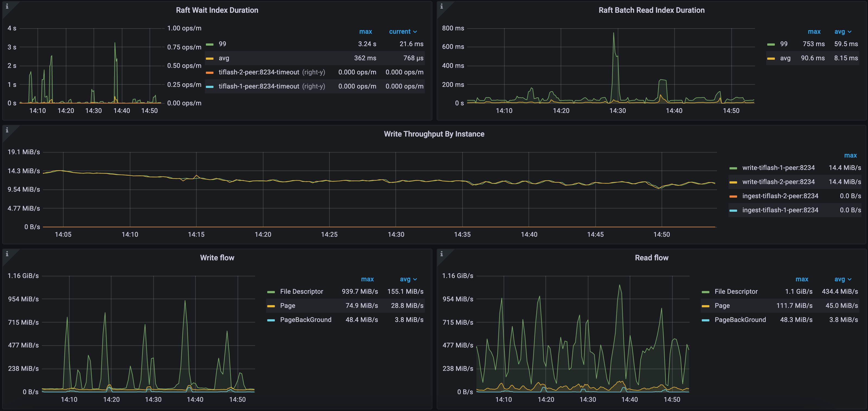Click max column header in Write Throughput legend
The image size is (868, 411).
(x=850, y=155)
